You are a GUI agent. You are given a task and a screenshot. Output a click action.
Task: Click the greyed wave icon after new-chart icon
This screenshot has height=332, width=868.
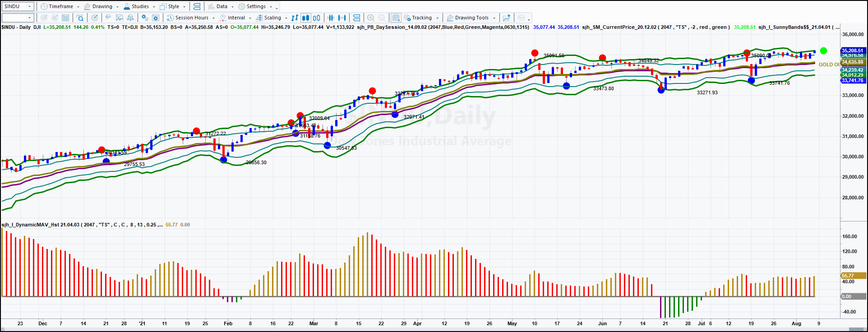521,18
